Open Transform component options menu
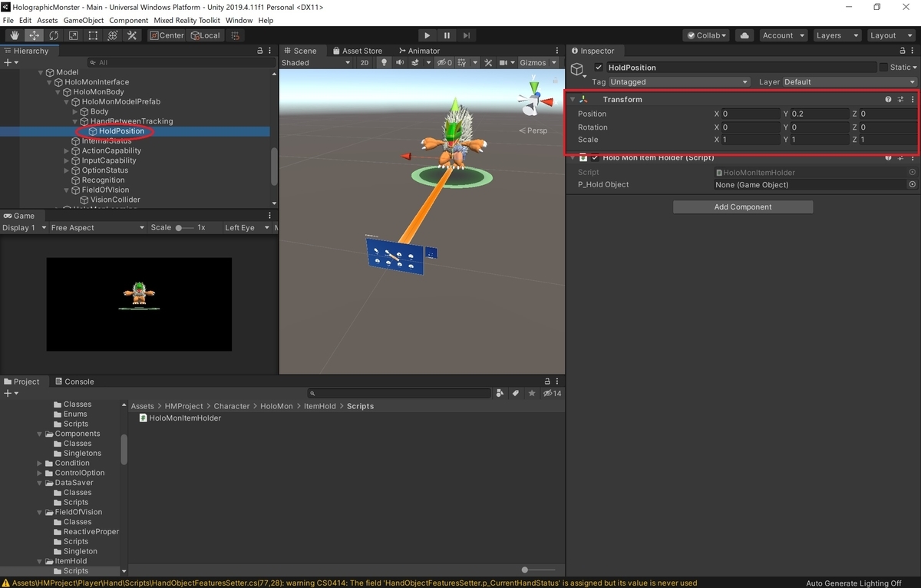The image size is (921, 588). point(913,99)
